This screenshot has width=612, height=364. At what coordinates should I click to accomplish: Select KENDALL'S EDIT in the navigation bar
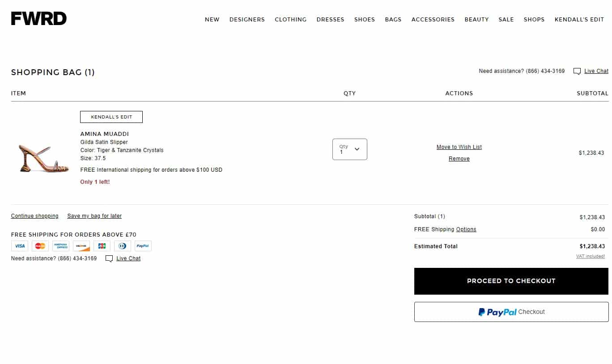pos(579,19)
